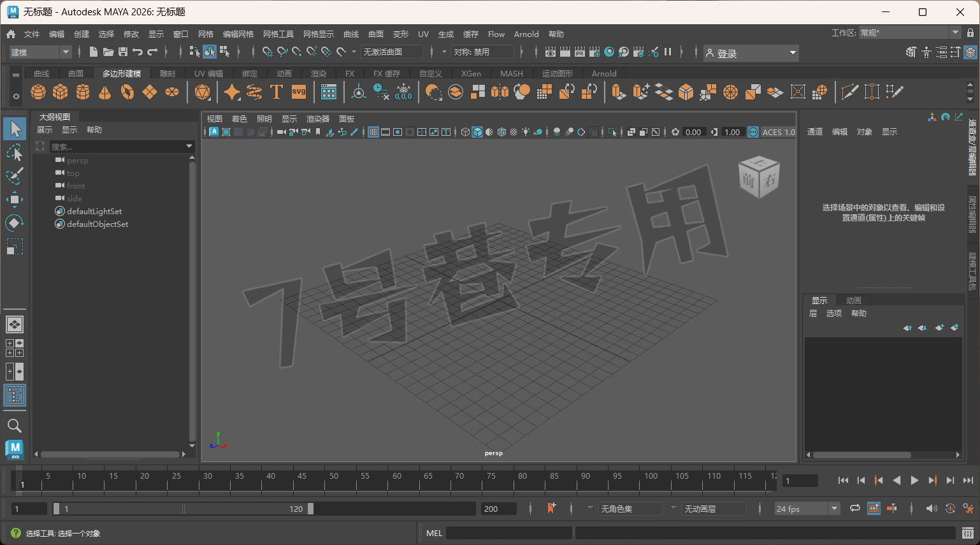Open the 渲染器 viewport panel menu
This screenshot has width=980, height=545.
[x=318, y=119]
